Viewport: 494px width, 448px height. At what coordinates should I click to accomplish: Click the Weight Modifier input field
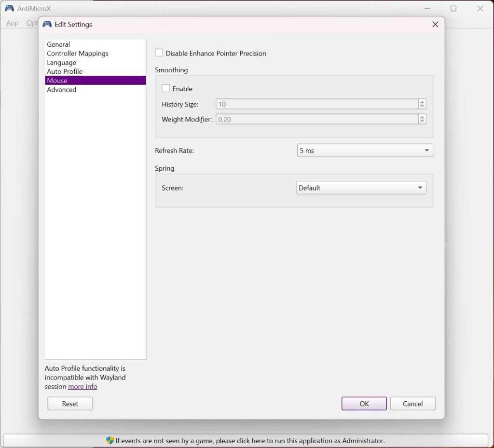[317, 119]
